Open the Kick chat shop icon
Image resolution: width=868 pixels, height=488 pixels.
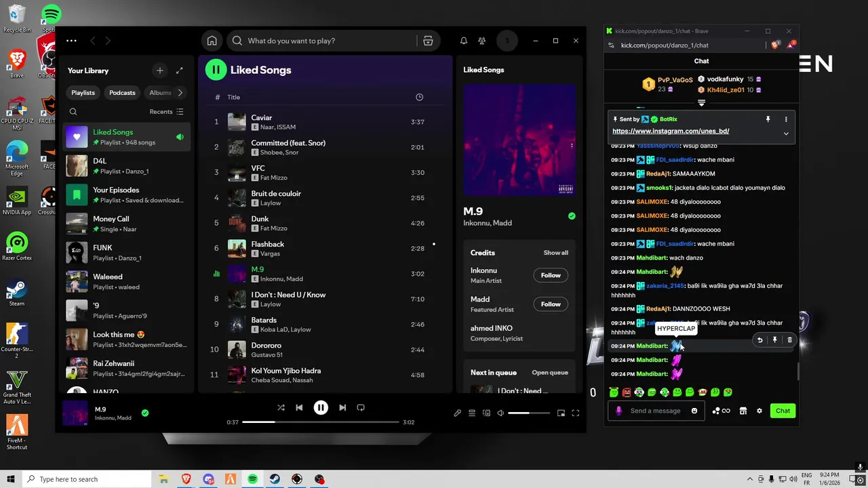click(743, 411)
